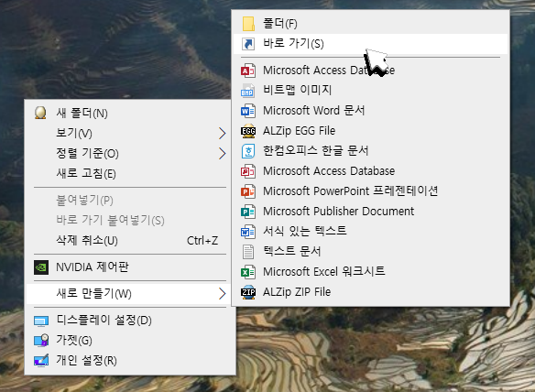This screenshot has height=392, width=535.
Task: Click the Ctrl+Z shortcut label
Action: [202, 241]
